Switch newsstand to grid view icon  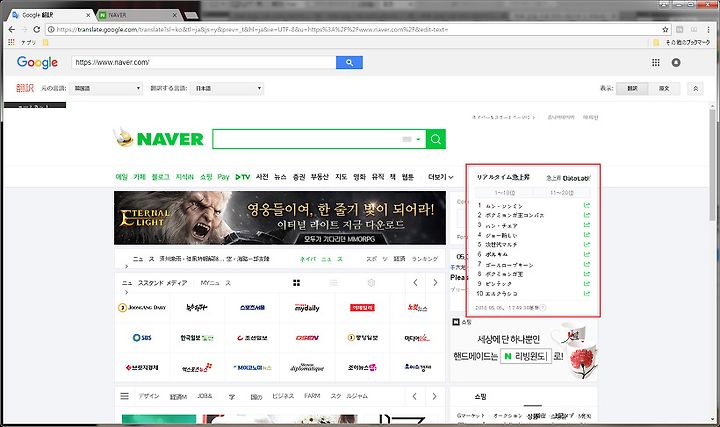click(297, 283)
